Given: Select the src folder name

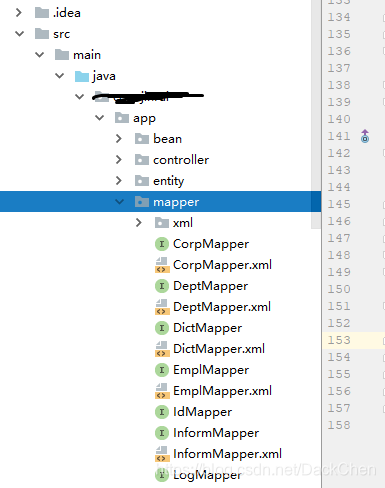Looking at the screenshot, I should tap(61, 34).
